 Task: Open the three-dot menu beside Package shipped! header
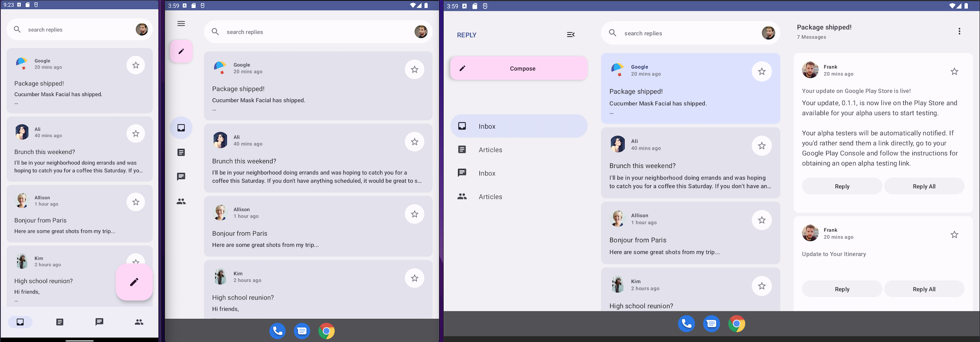click(x=959, y=31)
